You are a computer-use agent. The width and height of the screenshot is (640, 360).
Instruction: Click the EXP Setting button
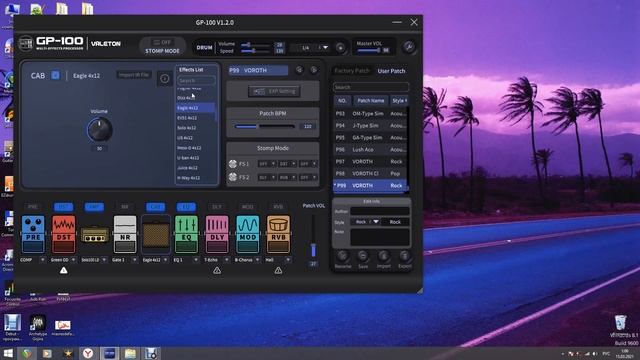[274, 91]
